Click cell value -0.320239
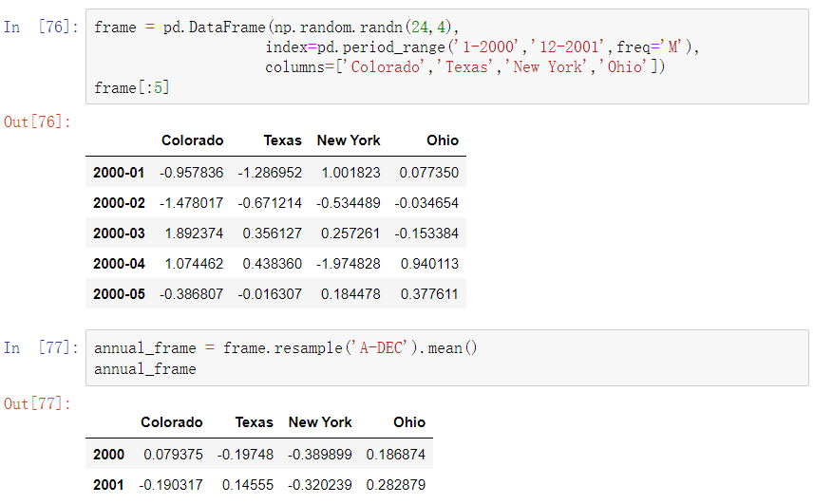Screen dimensions: 814x504 [x=319, y=485]
